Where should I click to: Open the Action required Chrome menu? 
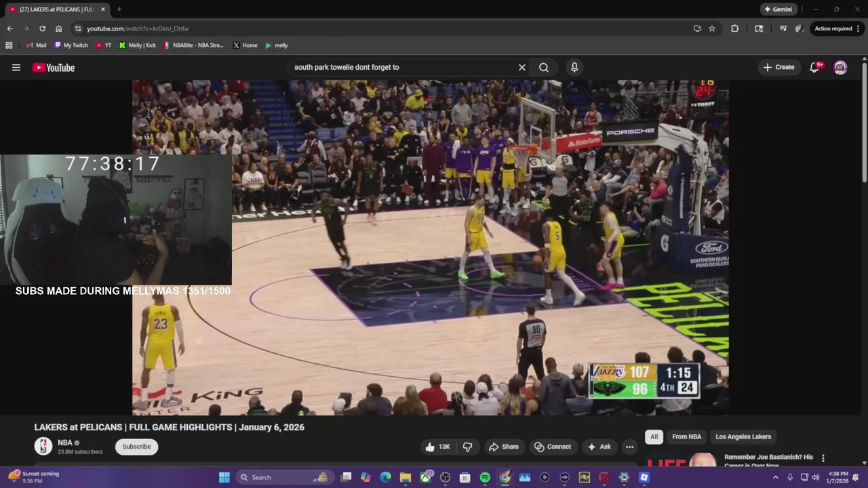click(837, 28)
